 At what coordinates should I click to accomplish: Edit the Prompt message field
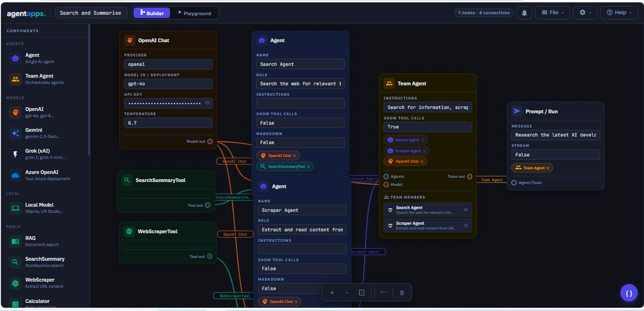pyautogui.click(x=555, y=135)
